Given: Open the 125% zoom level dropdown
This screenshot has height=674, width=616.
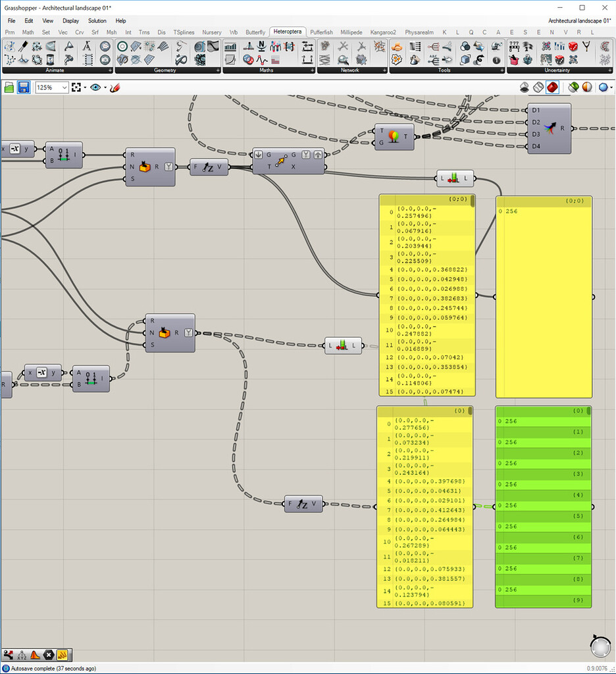Looking at the screenshot, I should [63, 88].
